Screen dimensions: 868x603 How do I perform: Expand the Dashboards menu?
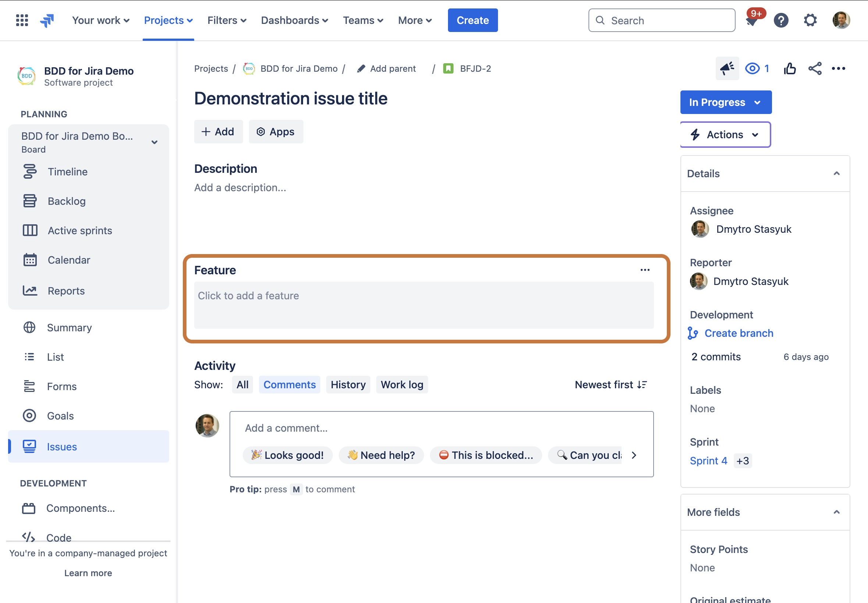(294, 20)
